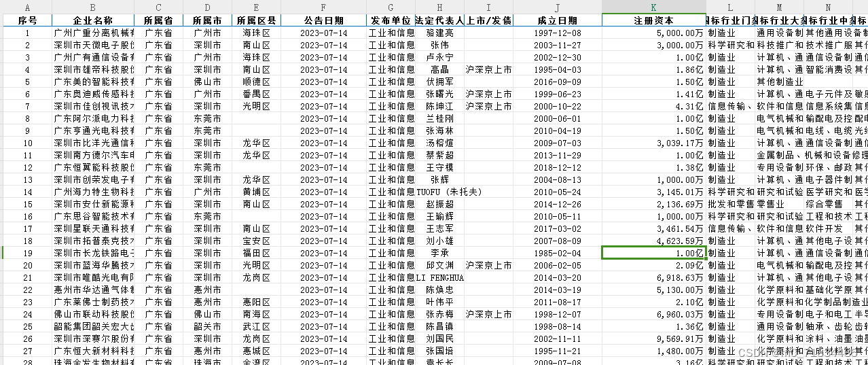Select the legal representative cell 王守模
This screenshot has width=868, height=365.
coord(440,167)
